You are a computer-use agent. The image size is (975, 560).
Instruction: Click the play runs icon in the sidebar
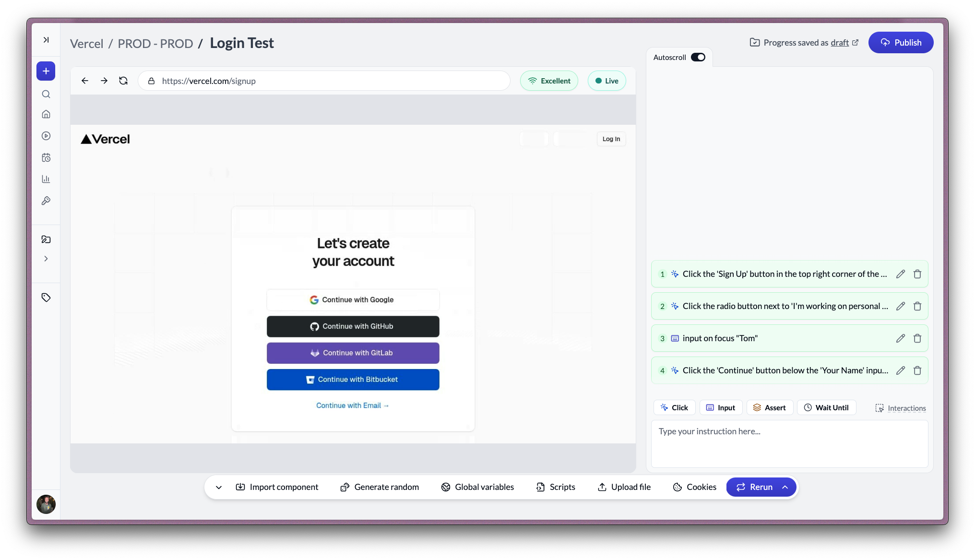[46, 136]
